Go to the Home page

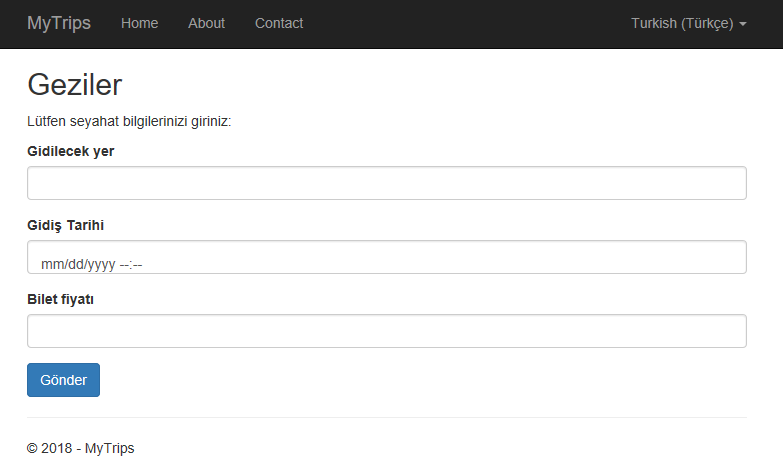point(139,23)
